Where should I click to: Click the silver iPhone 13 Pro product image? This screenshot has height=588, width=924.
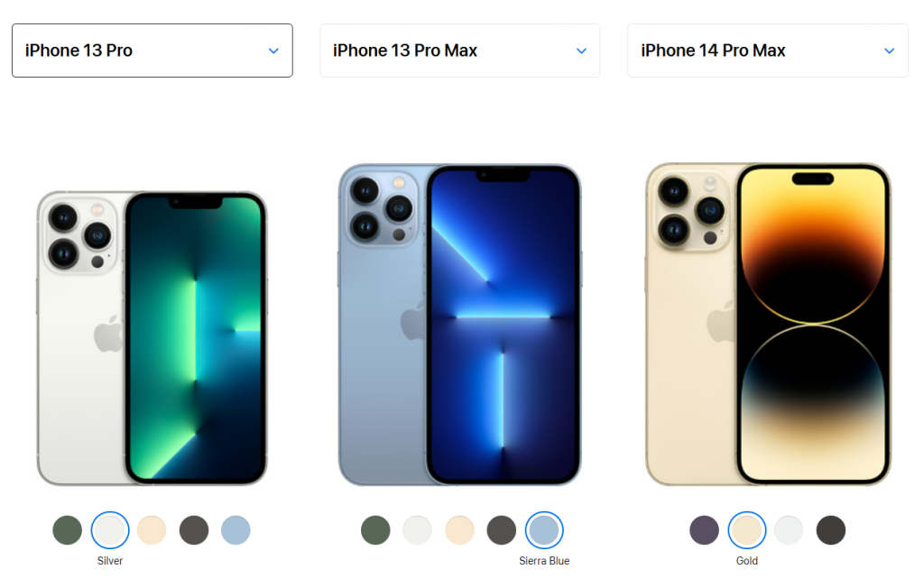coord(152,338)
